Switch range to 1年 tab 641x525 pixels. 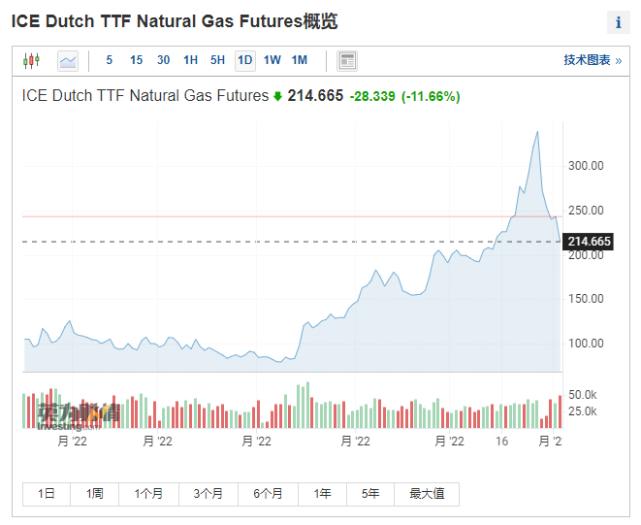point(322,493)
